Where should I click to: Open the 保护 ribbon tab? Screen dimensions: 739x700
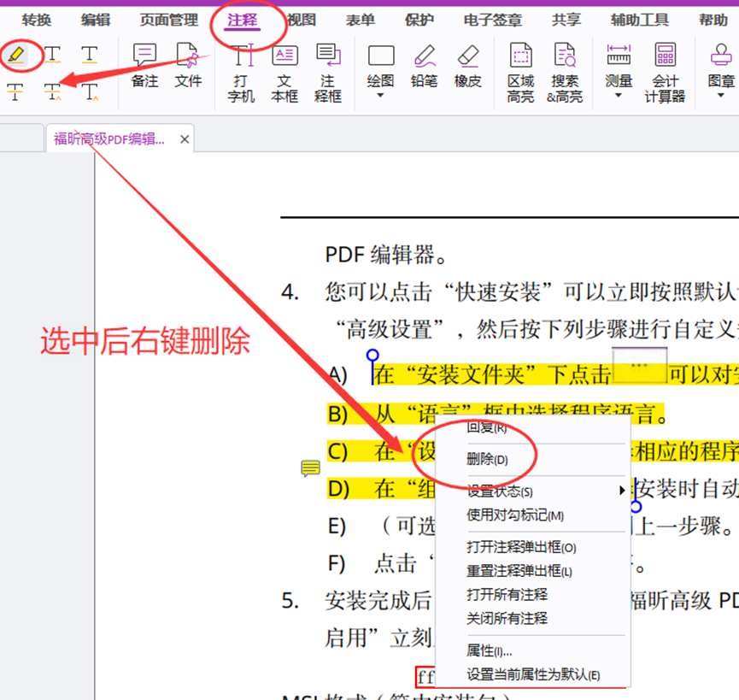click(419, 20)
